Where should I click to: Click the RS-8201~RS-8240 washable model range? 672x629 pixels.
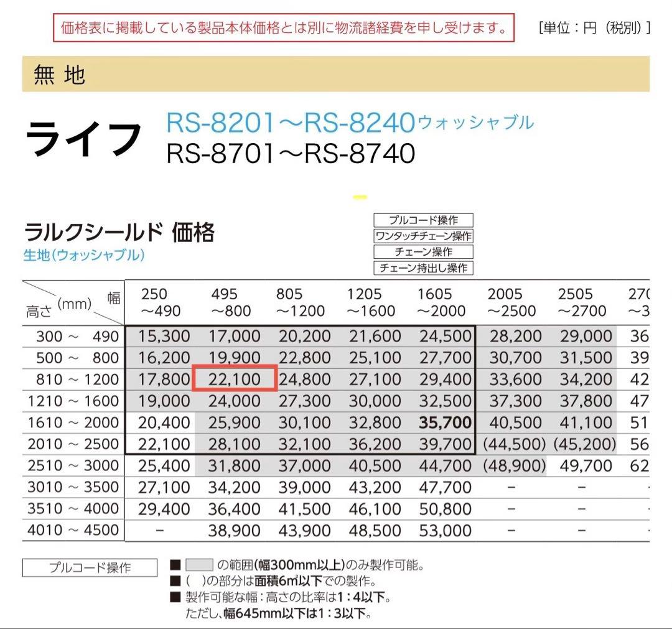click(350, 122)
